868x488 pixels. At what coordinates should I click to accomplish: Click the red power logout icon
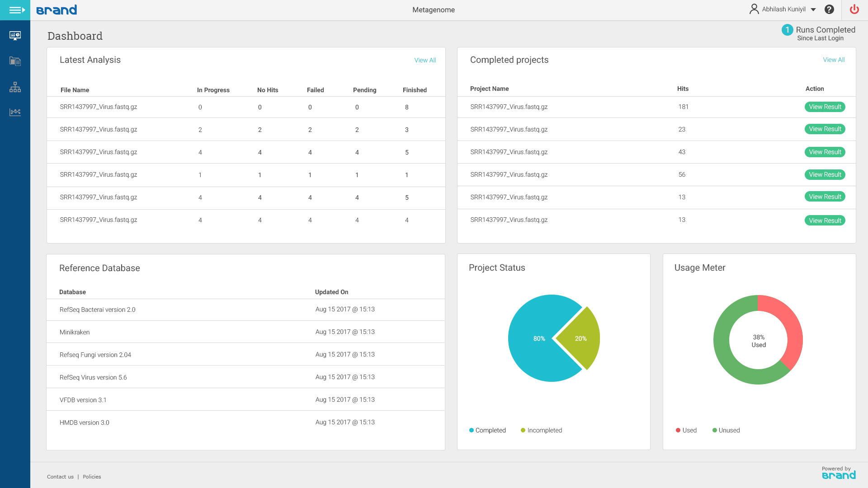(854, 9)
